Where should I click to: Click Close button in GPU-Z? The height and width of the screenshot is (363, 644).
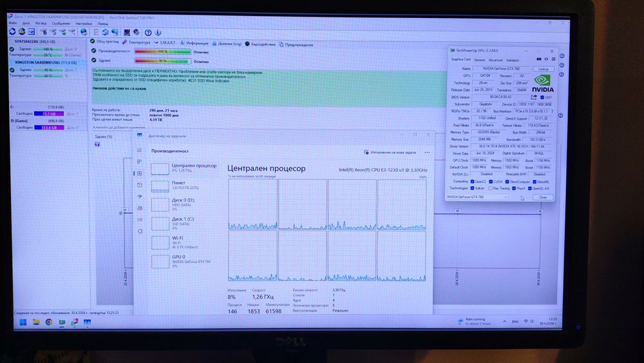pos(542,198)
